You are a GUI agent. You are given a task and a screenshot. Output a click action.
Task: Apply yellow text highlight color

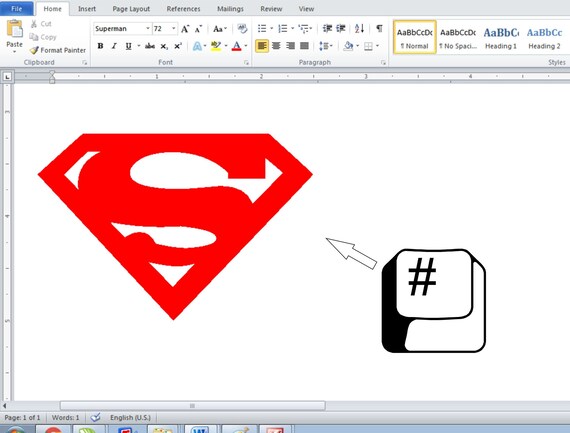tap(216, 46)
